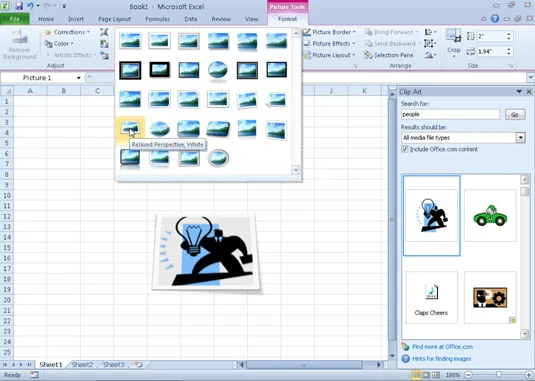Open the Picture Border dropdown
The image size is (535, 381).
coord(330,32)
